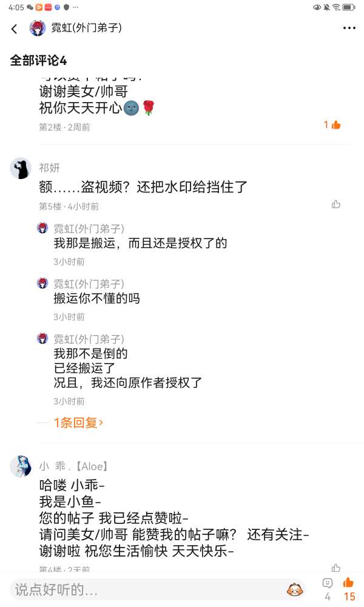The image size is (364, 607).
Task: Tap reply text 我那是搬运，而且还是授权了的
Action: pos(140,243)
